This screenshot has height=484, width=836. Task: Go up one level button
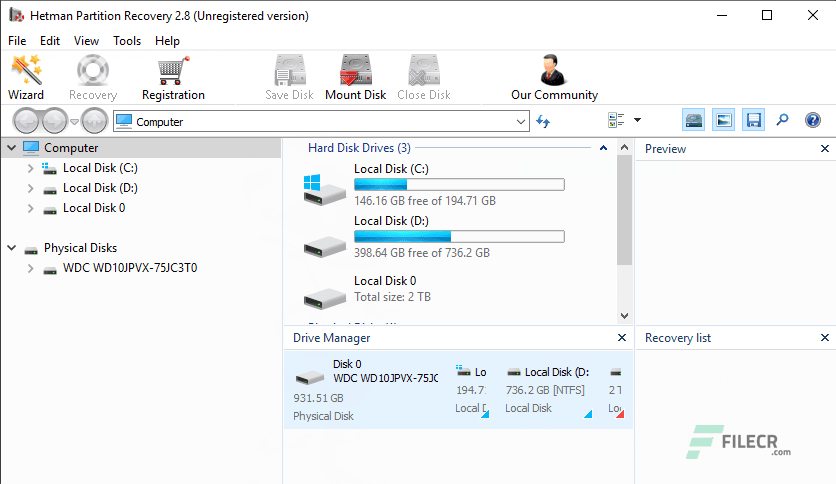pyautogui.click(x=94, y=121)
